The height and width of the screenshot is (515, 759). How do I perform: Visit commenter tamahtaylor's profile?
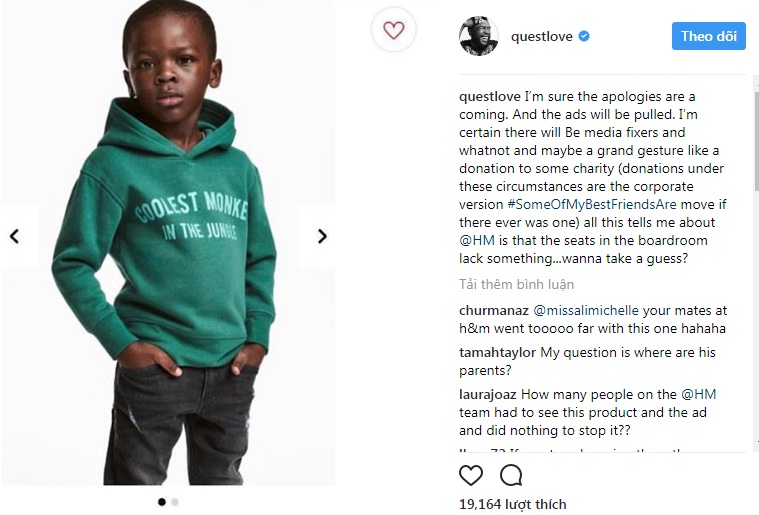498,353
